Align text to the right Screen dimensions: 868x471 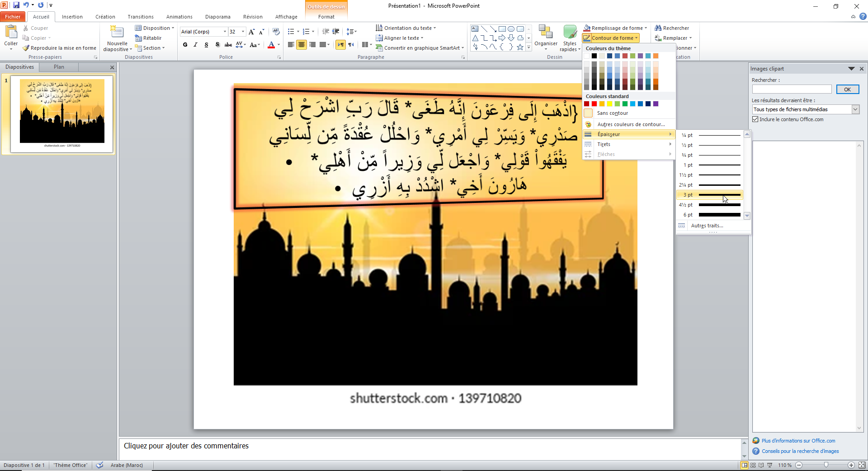point(312,45)
